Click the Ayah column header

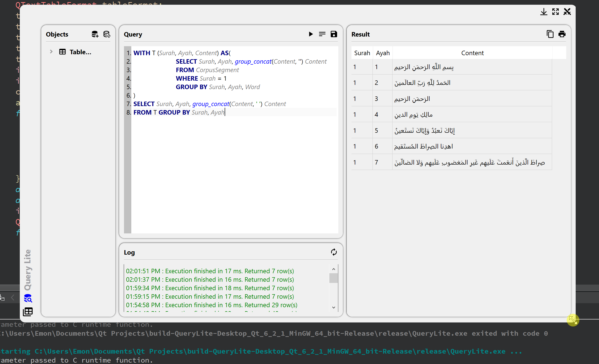pos(382,53)
